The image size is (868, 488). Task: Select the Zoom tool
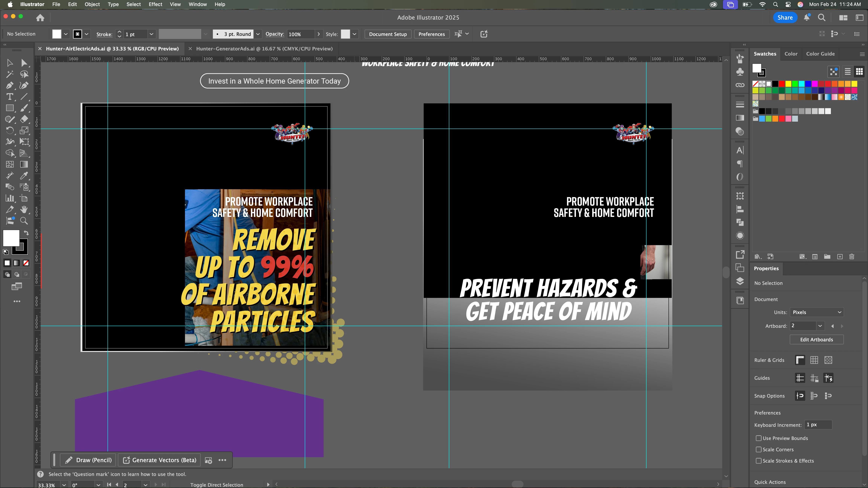pyautogui.click(x=24, y=221)
